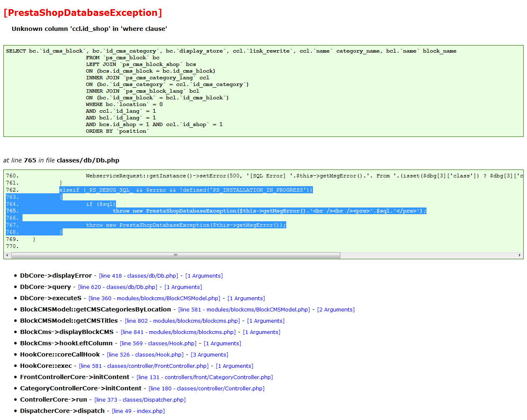Click code line 760 WebserviceRequest statement
This screenshot has height=420, width=527.
(x=304, y=176)
